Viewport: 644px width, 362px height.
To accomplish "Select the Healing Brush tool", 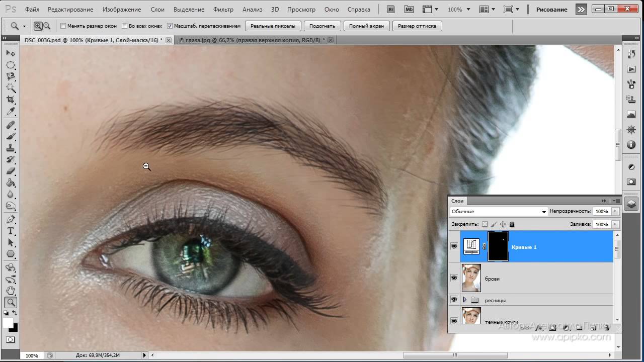I will point(11,125).
